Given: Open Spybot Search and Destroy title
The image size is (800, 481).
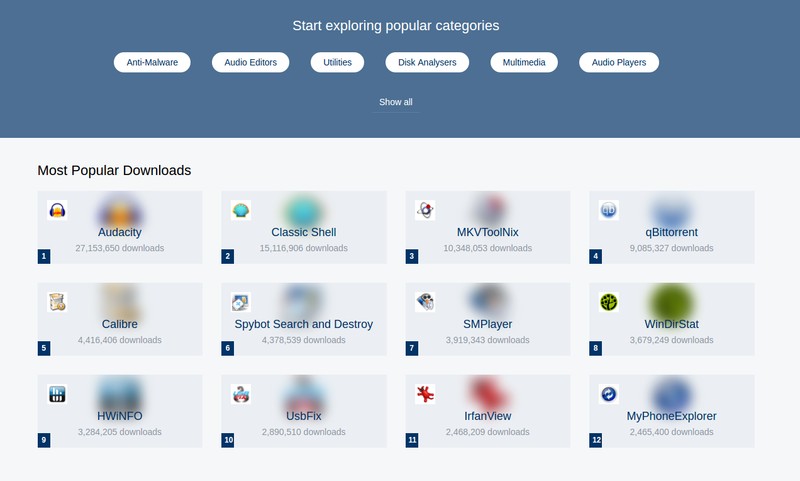Looking at the screenshot, I should [304, 324].
